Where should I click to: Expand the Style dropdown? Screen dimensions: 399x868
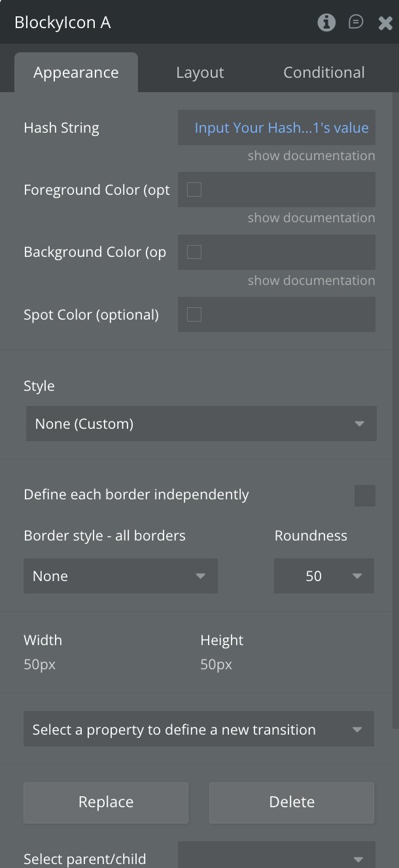[x=201, y=424]
